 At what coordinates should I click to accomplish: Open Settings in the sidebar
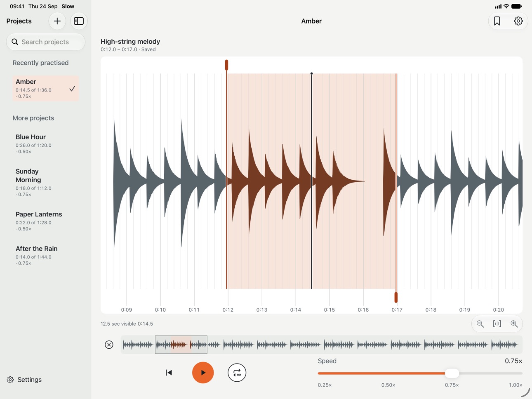(x=24, y=380)
